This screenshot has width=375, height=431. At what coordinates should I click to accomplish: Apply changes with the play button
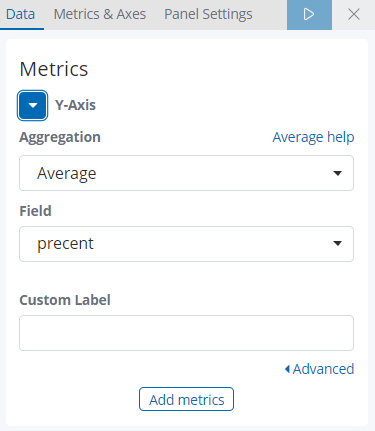[x=309, y=15]
